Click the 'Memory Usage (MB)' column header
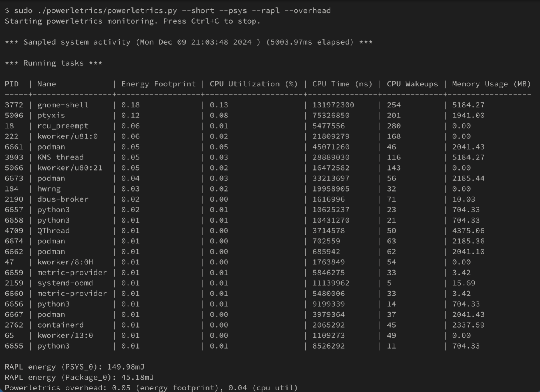Image resolution: width=540 pixels, height=392 pixels. click(491, 84)
